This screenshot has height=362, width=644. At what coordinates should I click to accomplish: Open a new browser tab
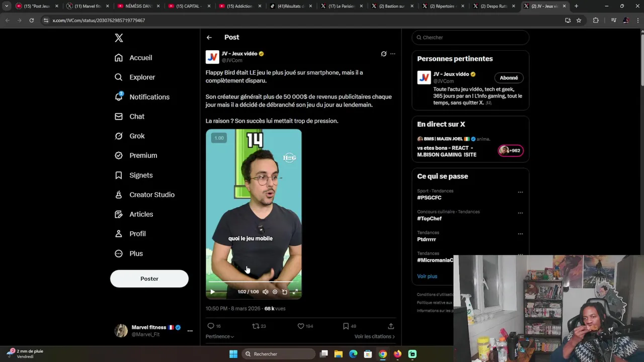[x=576, y=6]
